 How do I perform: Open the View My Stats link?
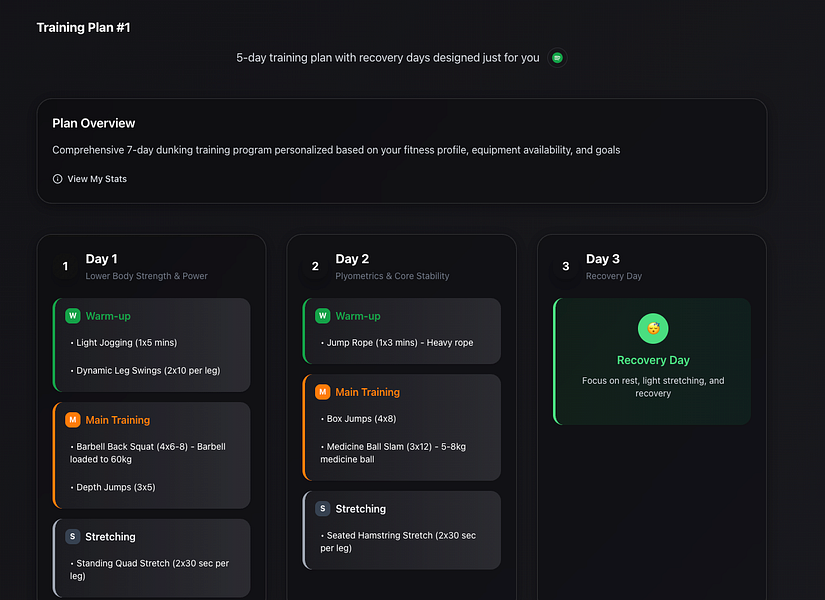pos(97,179)
